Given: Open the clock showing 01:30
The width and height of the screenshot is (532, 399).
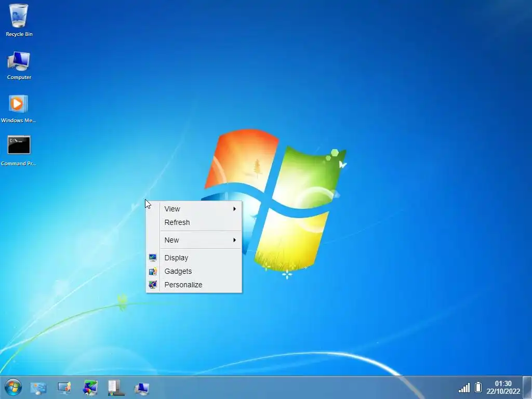Looking at the screenshot, I should click(503, 387).
